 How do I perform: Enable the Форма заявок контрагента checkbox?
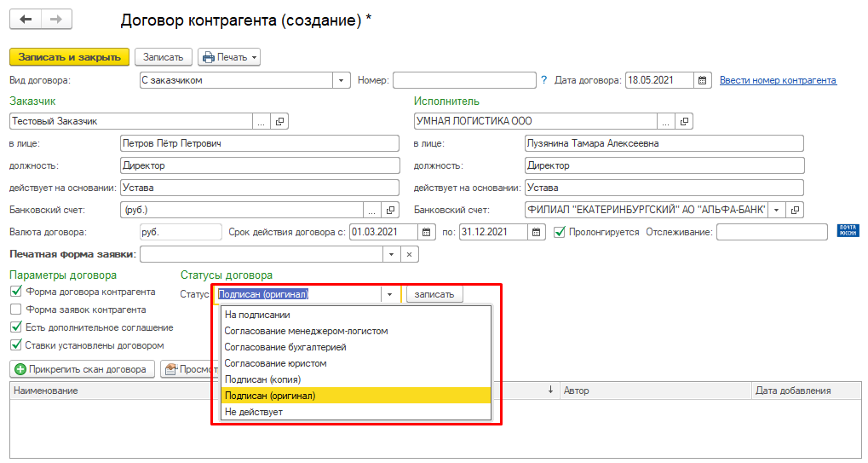coord(16,309)
